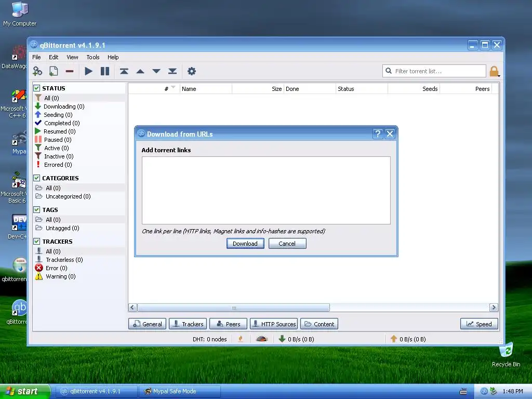This screenshot has width=532, height=399.
Task: Click the Move to top of queue icon
Action: click(x=124, y=71)
